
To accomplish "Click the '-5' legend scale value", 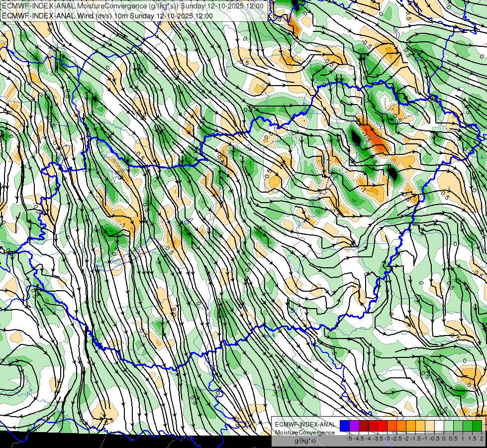I will [349, 439].
